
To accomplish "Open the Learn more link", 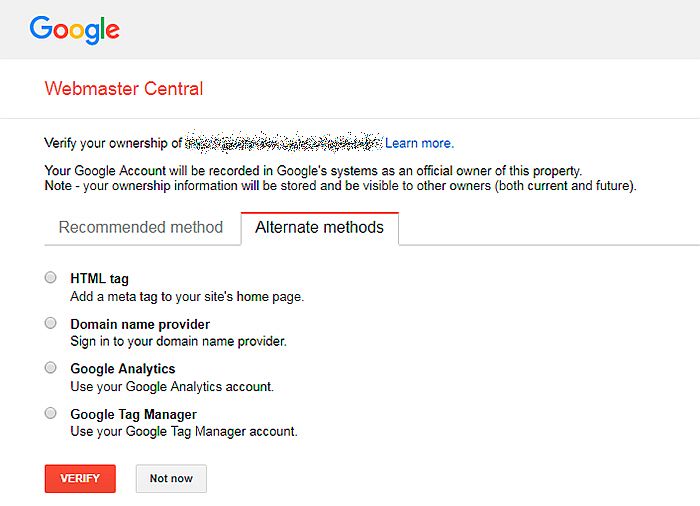I will click(x=419, y=143).
